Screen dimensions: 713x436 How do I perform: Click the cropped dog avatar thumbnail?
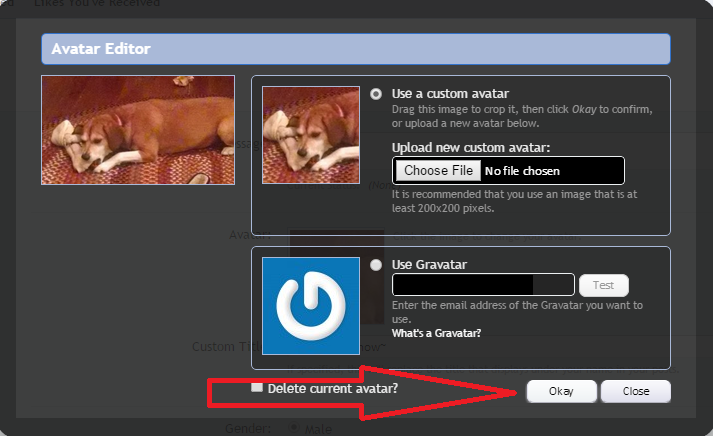click(310, 134)
